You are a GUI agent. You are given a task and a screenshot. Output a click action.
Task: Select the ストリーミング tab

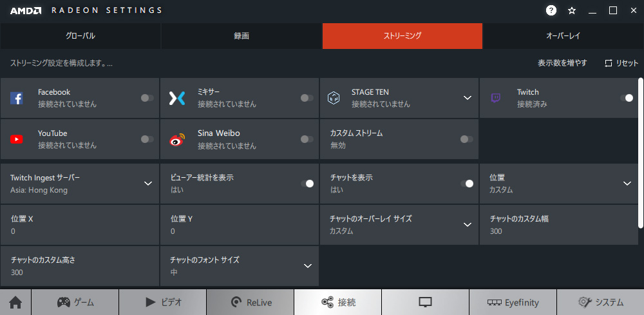click(x=402, y=36)
